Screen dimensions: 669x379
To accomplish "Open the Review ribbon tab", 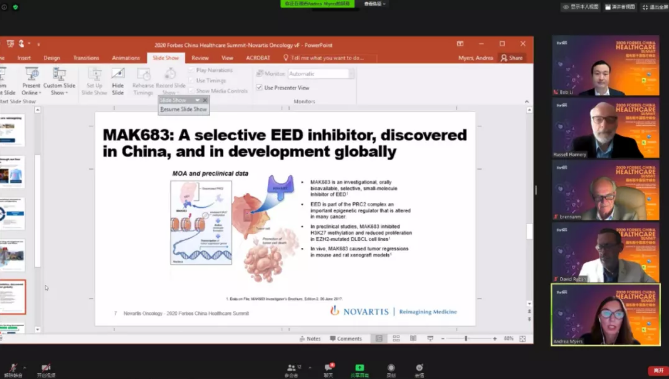I will point(200,58).
